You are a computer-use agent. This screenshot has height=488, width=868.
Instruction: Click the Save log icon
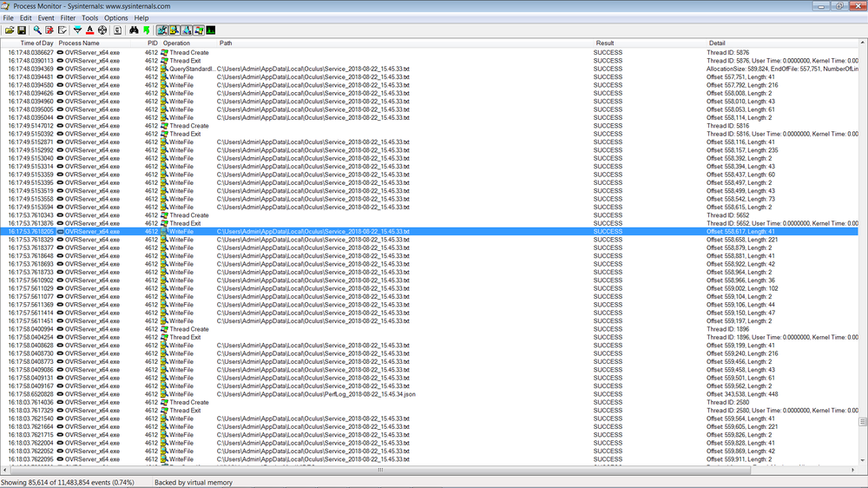click(22, 30)
